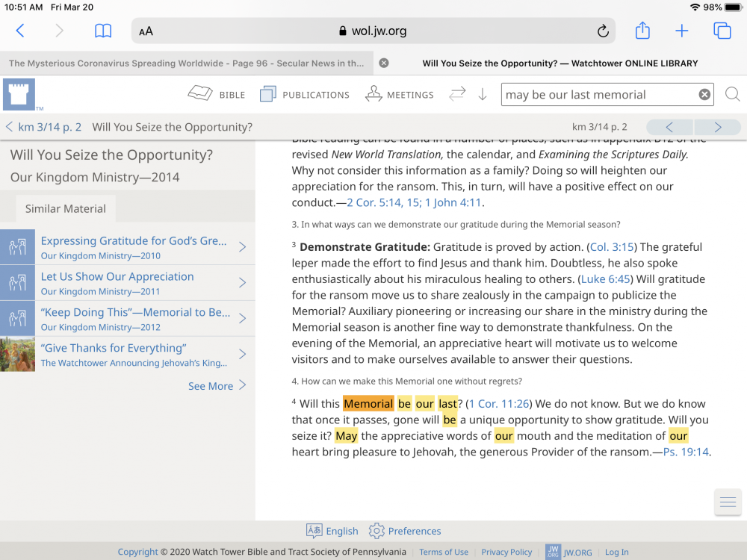Expand See More similar material
The height and width of the screenshot is (560, 747).
tap(217, 386)
